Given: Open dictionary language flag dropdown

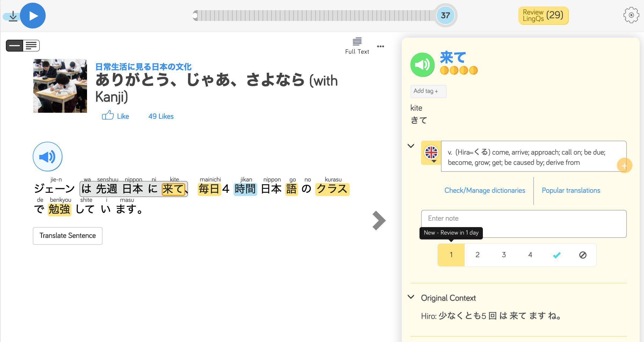Looking at the screenshot, I should click(431, 154).
